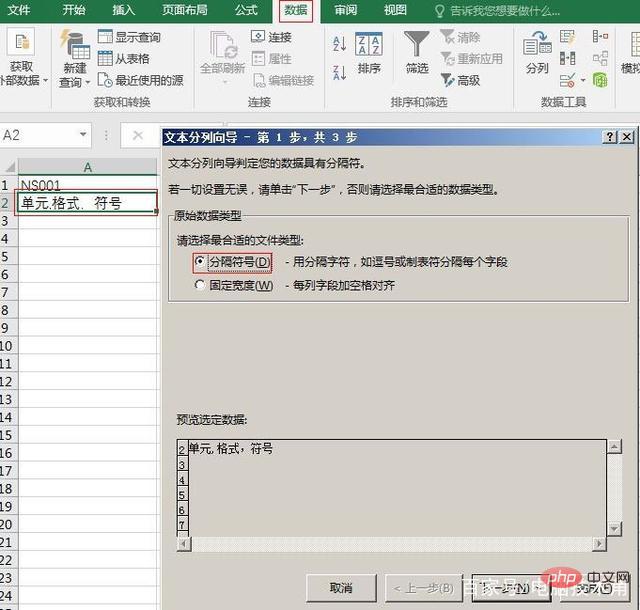Open 最近使用的源
The image size is (640, 610).
[141, 80]
